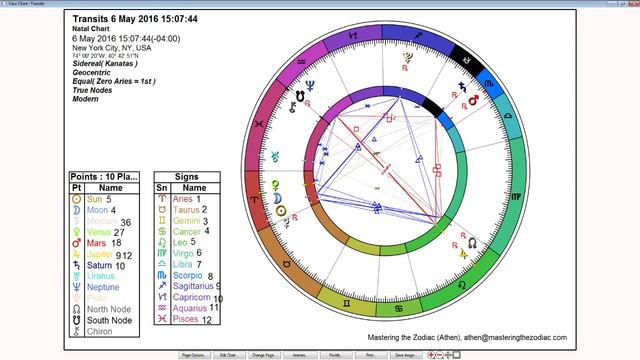640x360 pixels.
Task: Click South Node glyph in Points table
Action: click(76, 320)
